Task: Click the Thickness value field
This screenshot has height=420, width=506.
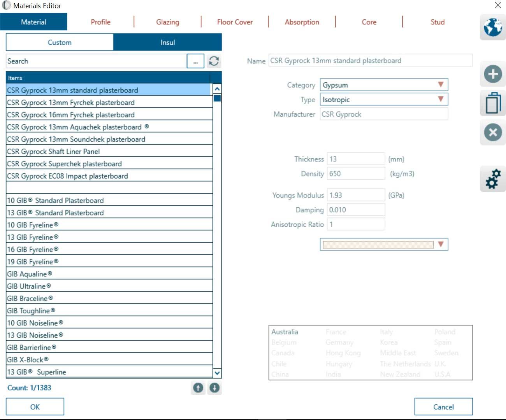Action: pos(356,159)
